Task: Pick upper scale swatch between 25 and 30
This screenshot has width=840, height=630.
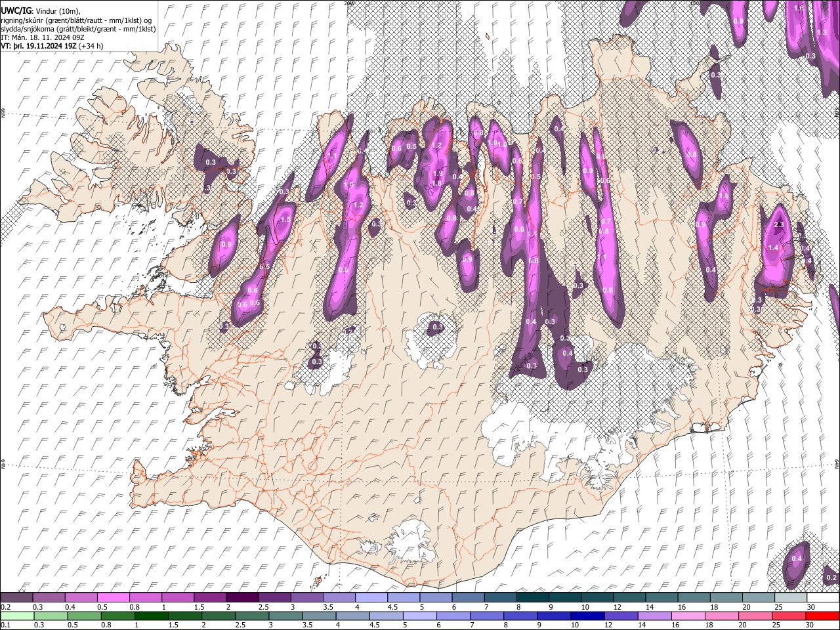Action: pyautogui.click(x=791, y=598)
